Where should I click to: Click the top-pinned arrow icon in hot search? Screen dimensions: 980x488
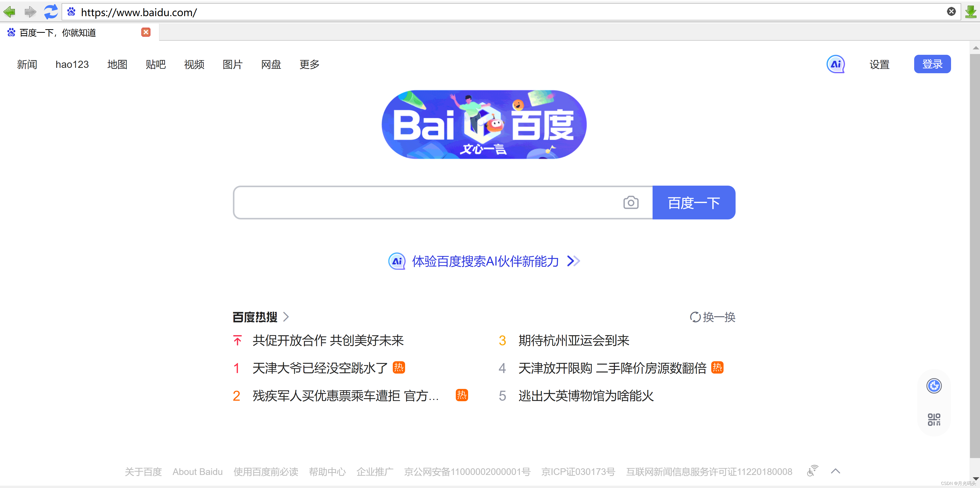click(x=238, y=341)
